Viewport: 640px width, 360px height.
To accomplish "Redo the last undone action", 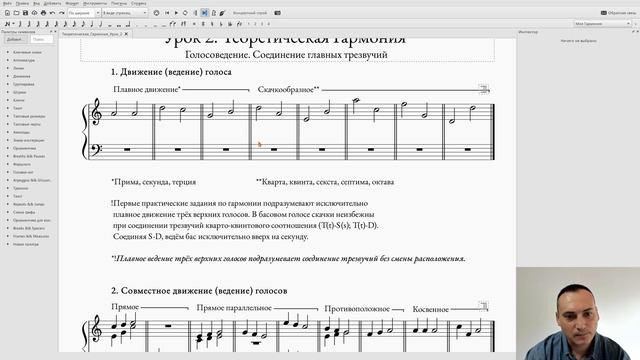I will (61, 13).
